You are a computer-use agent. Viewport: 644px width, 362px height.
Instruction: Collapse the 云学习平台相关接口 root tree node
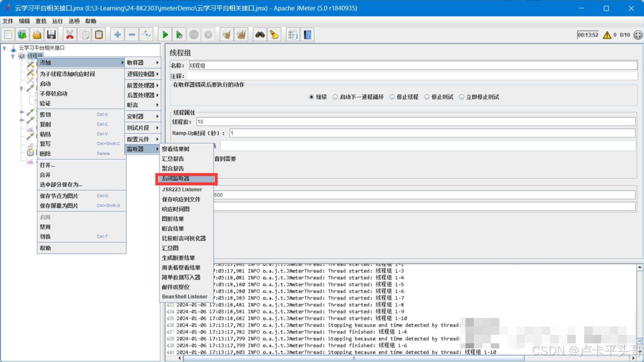pos(5,48)
